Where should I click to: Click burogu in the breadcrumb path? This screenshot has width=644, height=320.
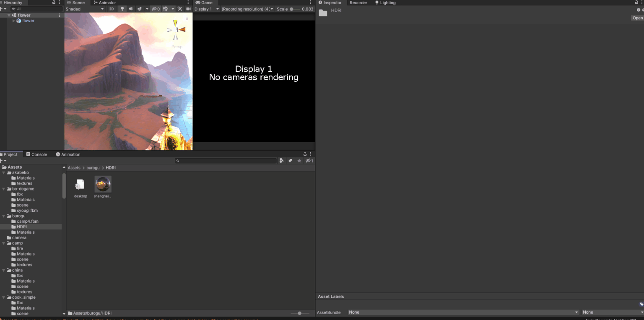pos(93,168)
